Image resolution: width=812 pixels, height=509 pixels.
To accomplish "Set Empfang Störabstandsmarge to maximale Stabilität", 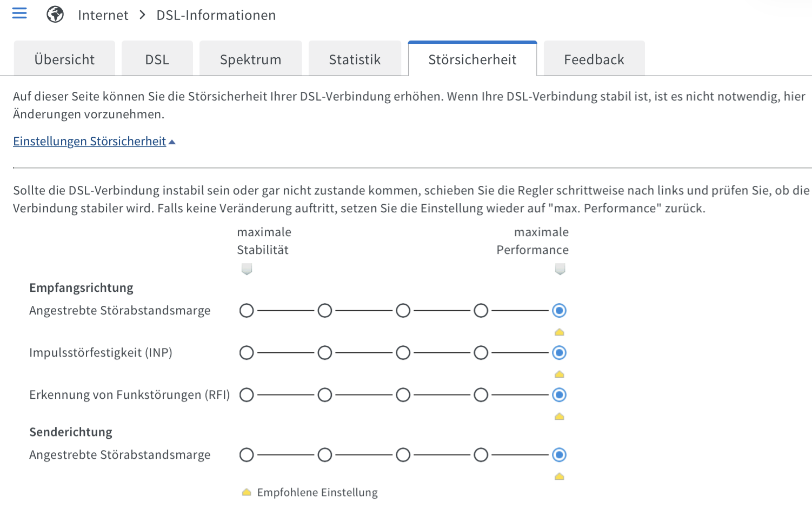I will pos(247,311).
